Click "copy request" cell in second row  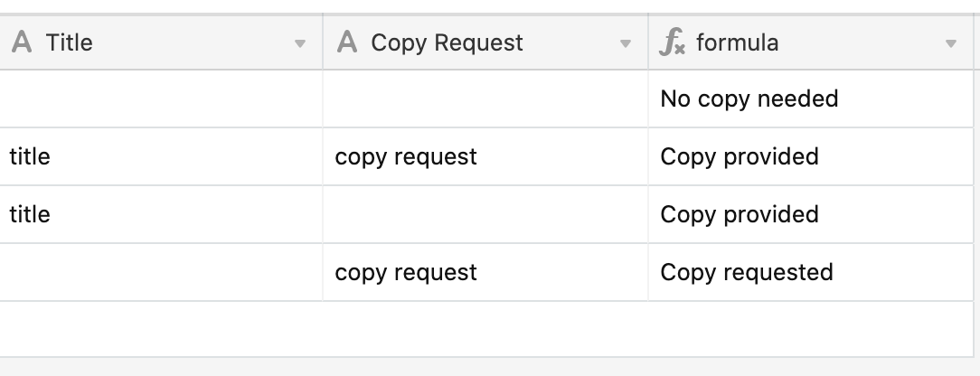pos(485,156)
